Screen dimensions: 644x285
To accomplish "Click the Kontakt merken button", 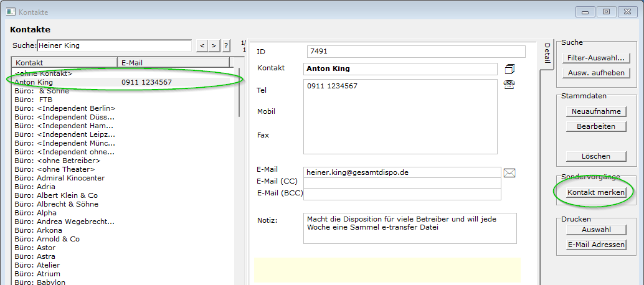I will (595, 193).
